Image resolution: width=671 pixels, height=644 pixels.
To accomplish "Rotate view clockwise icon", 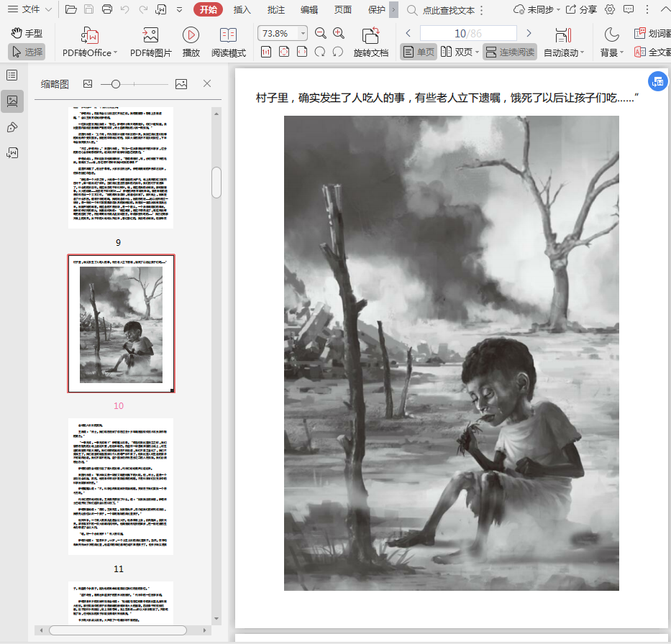I will (319, 52).
